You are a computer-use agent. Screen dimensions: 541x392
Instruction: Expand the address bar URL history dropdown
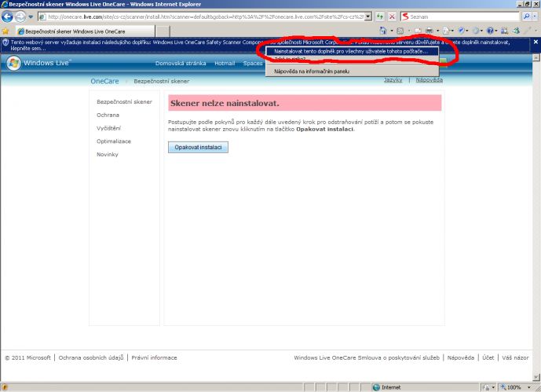coord(368,16)
